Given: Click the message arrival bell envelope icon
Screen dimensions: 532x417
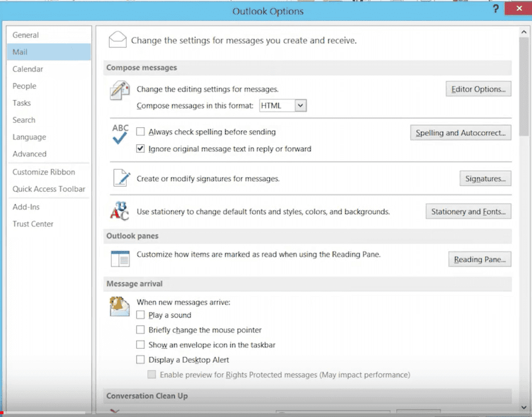Looking at the screenshot, I should (x=120, y=306).
